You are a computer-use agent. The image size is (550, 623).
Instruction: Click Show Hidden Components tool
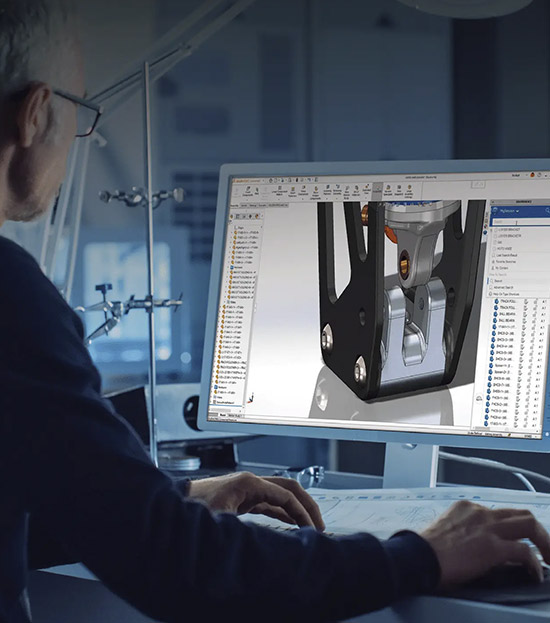(316, 193)
